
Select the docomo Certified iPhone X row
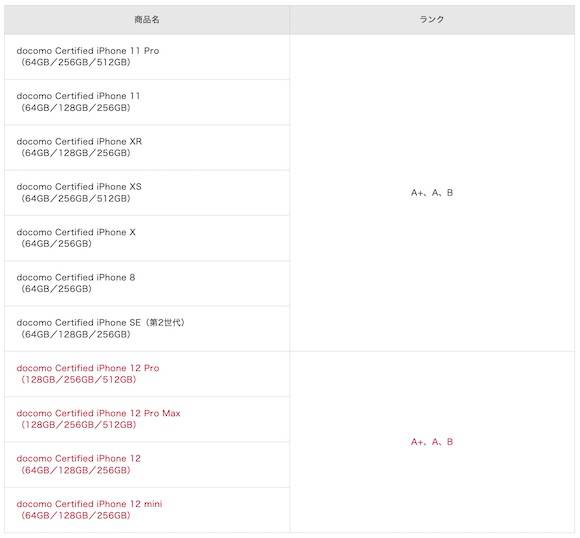coord(147,238)
